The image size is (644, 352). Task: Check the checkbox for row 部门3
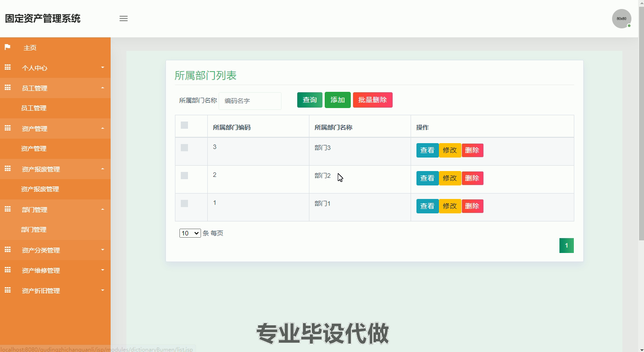click(184, 148)
